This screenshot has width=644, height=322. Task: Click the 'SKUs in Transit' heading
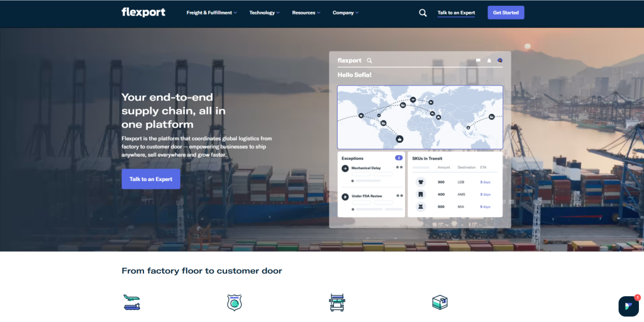pyautogui.click(x=427, y=158)
